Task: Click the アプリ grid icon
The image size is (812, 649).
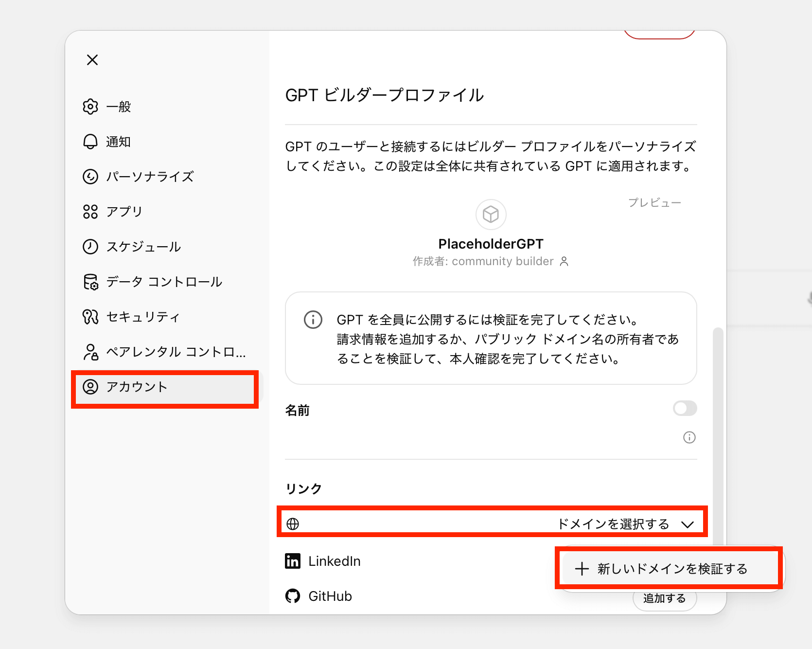Action: point(90,212)
